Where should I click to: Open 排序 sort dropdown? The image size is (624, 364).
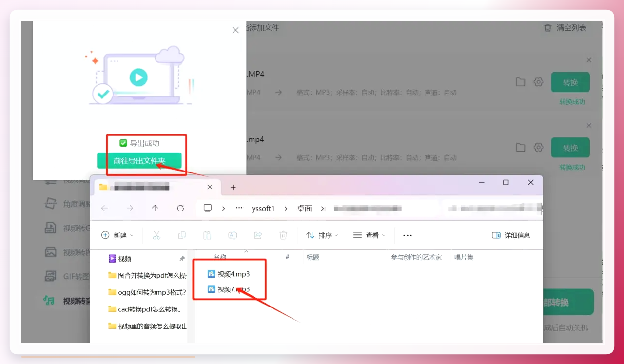(x=322, y=235)
